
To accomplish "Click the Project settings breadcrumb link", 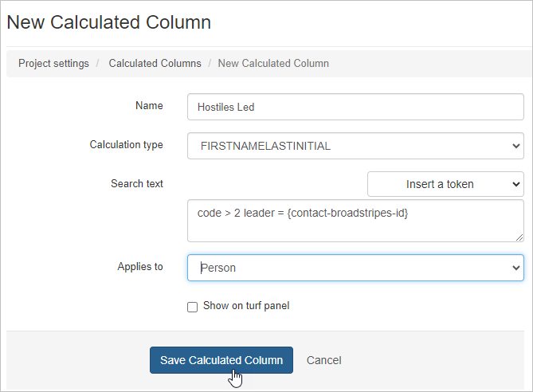I will (x=54, y=63).
